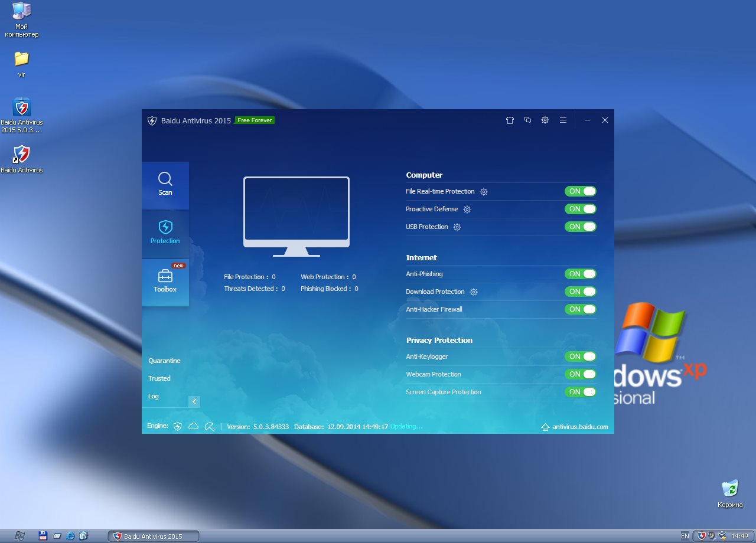Image resolution: width=756 pixels, height=543 pixels.
Task: Turn off USB Protection switch
Action: point(581,227)
